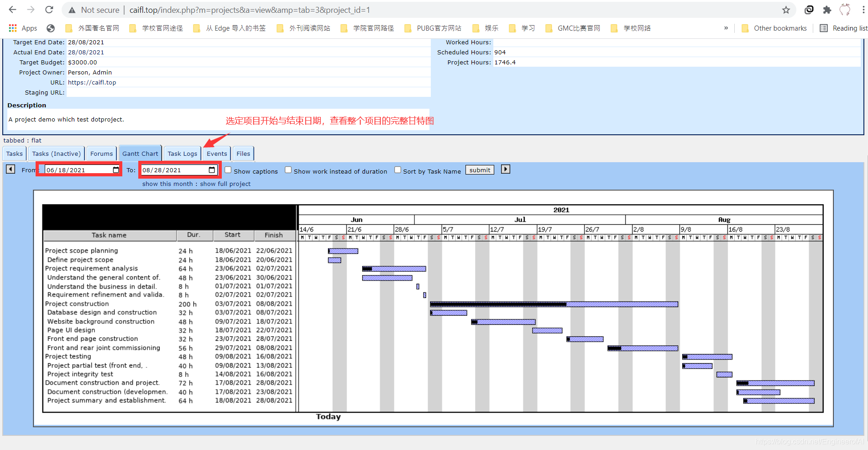This screenshot has height=450, width=868.
Task: Open the Apps grid shortcut
Action: [x=23, y=28]
